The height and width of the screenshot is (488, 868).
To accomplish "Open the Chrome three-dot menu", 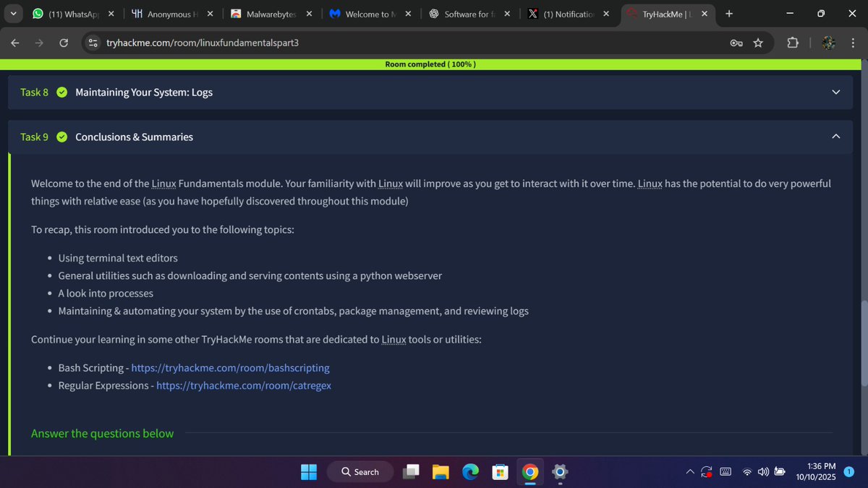I will tap(853, 43).
